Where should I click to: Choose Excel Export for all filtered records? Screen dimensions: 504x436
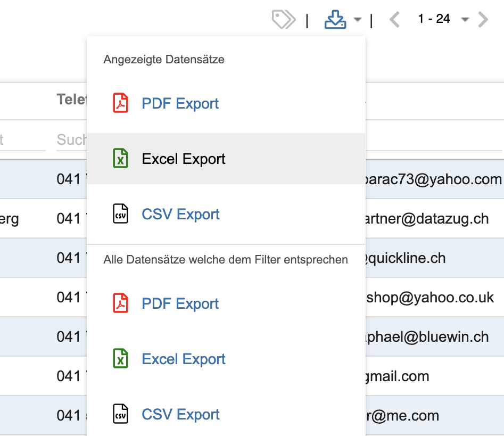pos(184,359)
